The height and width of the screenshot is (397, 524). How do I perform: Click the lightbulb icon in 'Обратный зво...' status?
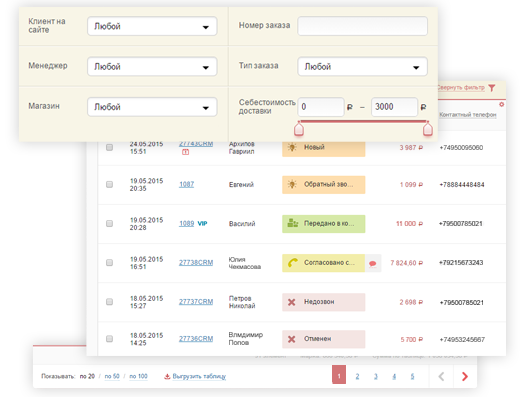292,184
